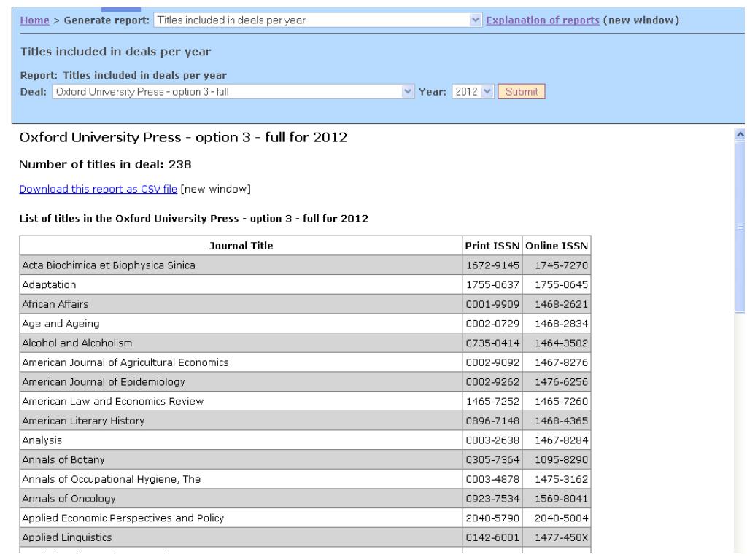Click Online ISSN 1755-0645
This screenshot has height=560, width=747.
coord(561,285)
